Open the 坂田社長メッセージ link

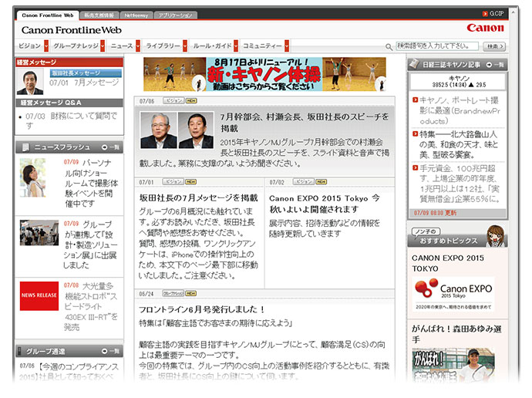click(x=86, y=73)
